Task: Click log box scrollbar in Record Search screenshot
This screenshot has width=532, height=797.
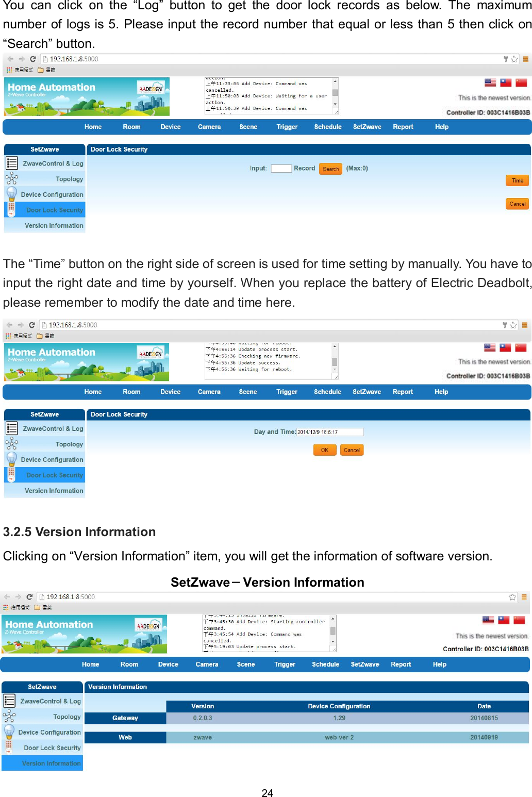Action: pyautogui.click(x=335, y=96)
